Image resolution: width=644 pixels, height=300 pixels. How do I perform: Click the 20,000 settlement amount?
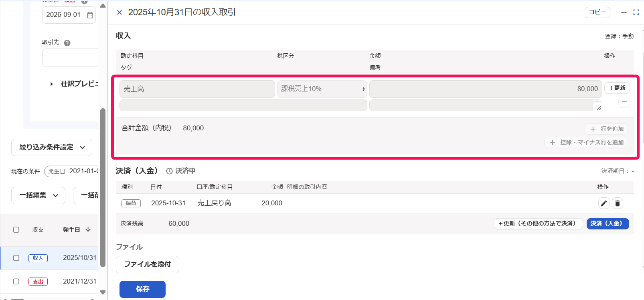(x=272, y=203)
